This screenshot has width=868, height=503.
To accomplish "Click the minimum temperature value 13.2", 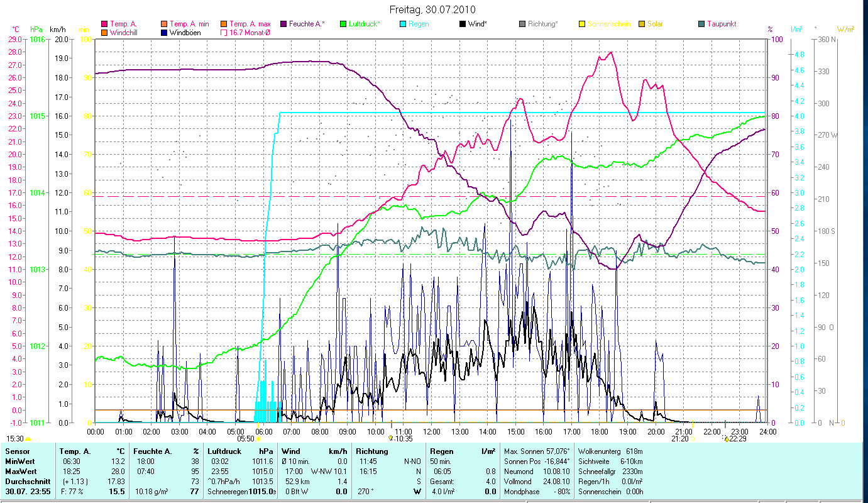I will point(117,462).
